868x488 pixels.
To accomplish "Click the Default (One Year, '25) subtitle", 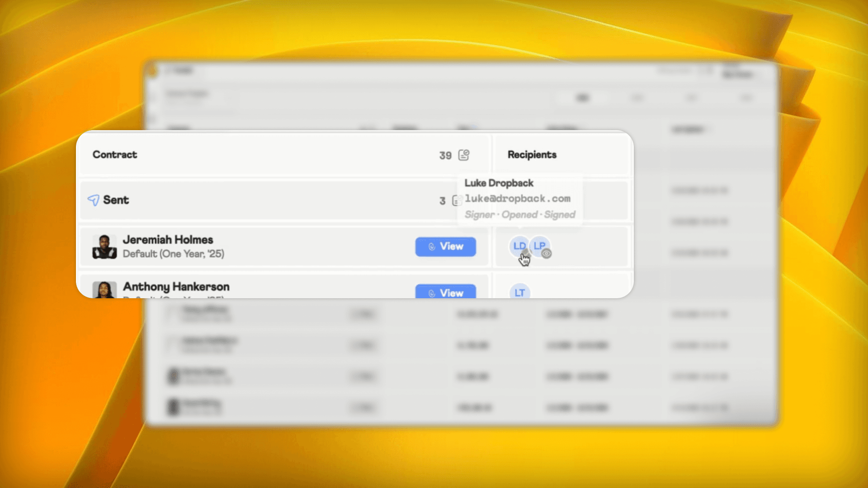I will pyautogui.click(x=173, y=254).
